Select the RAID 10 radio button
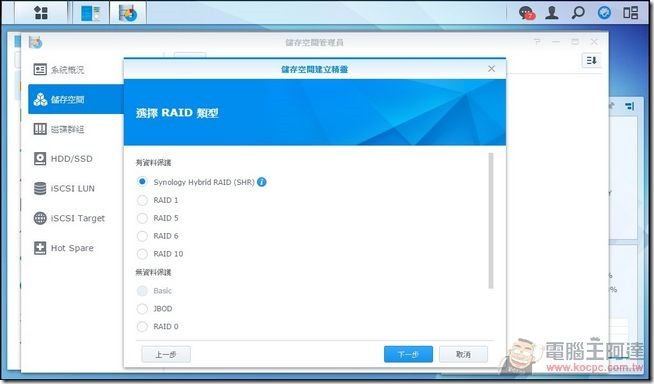Viewport: 654px width, 384px height. coord(142,254)
